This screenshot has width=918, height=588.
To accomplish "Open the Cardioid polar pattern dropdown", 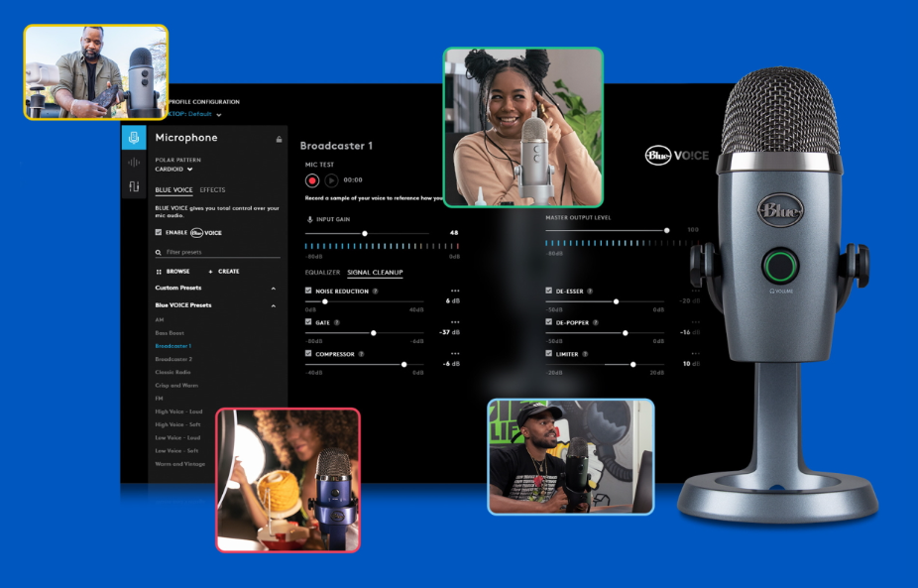I will [173, 170].
